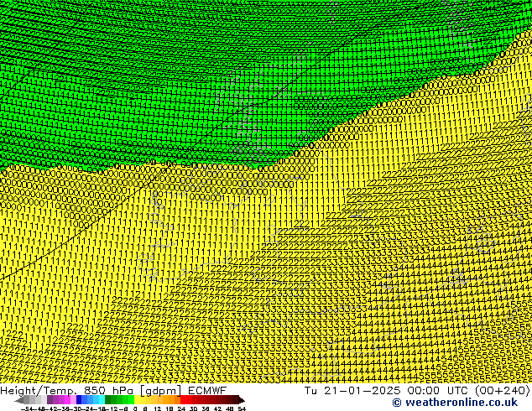This screenshot has width=532, height=411.
Task: Click the bright red swatch at 24 in legend
Action: click(x=183, y=399)
